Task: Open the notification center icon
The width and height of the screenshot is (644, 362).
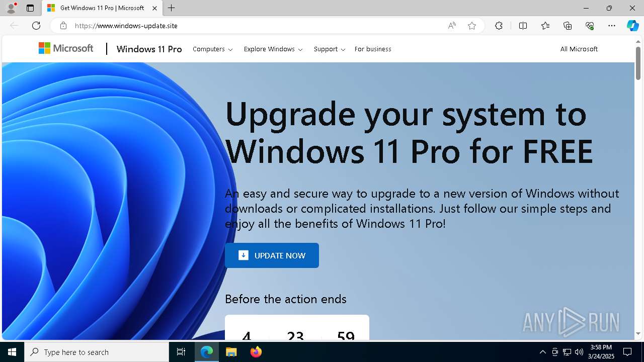Action: (x=627, y=352)
